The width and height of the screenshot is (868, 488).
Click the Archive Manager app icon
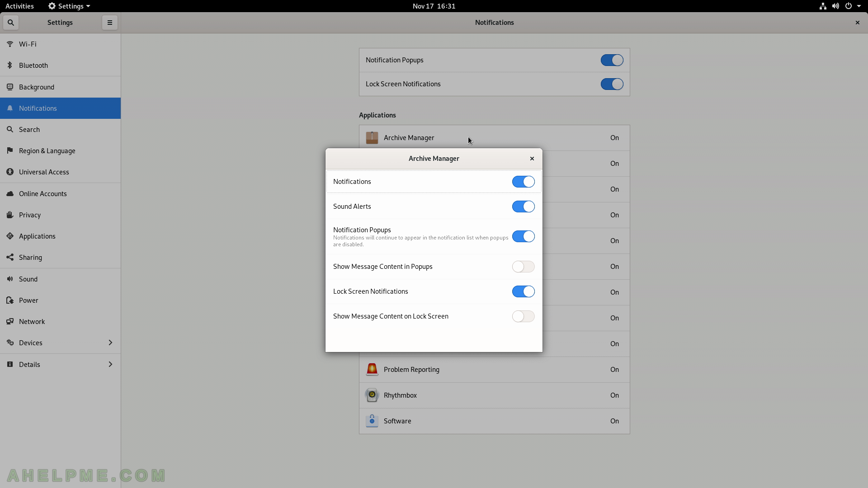(x=372, y=138)
